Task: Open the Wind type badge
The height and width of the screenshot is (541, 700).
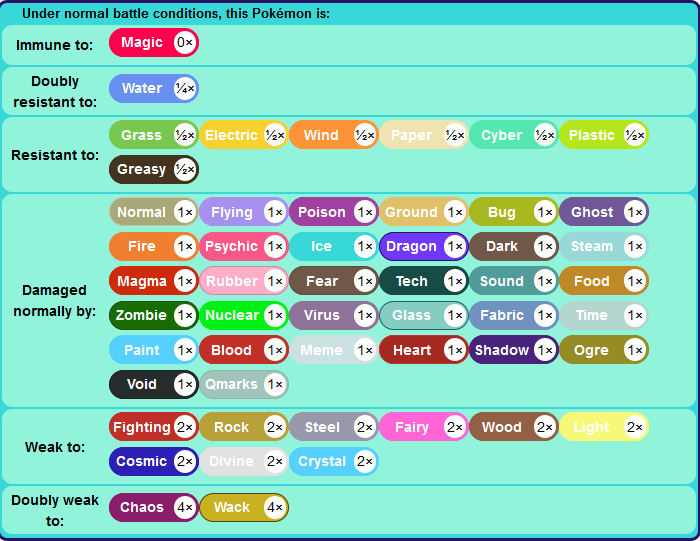Action: [x=334, y=135]
